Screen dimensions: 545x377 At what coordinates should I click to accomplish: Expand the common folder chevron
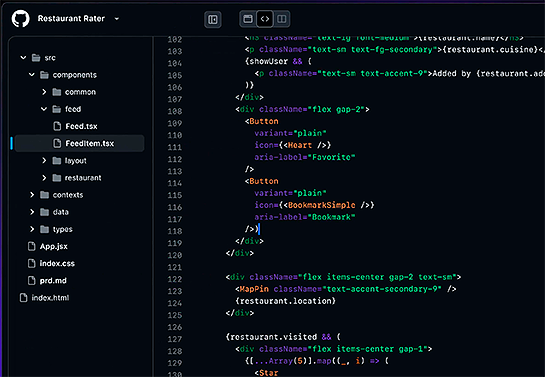tap(44, 92)
